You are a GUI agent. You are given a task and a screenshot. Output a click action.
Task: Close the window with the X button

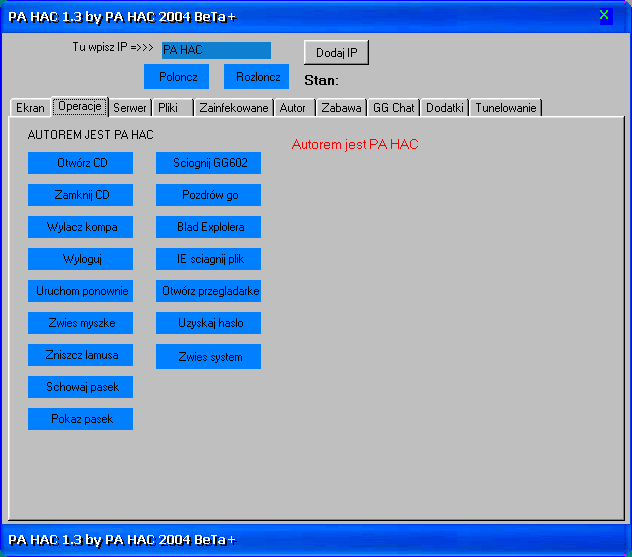[x=604, y=15]
